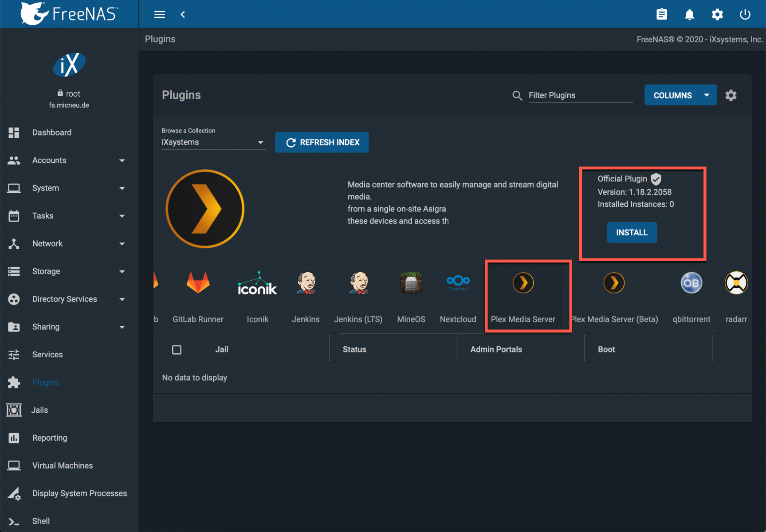Click the Dashboard sidebar icon
766x532 pixels.
(x=14, y=133)
